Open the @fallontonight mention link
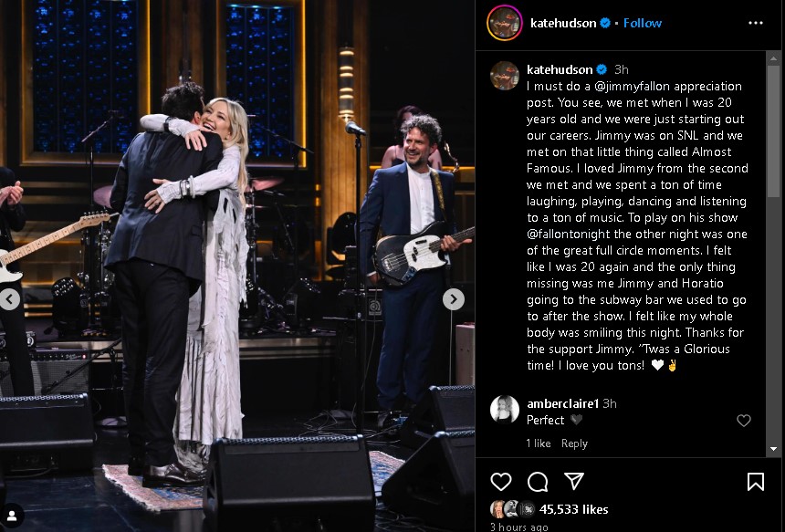Viewport: 785px width, 532px height. coord(561,234)
